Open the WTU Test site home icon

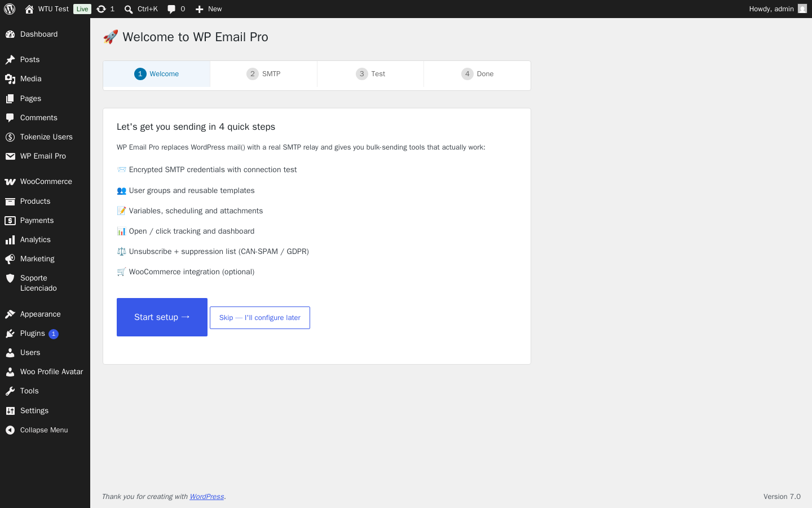click(x=29, y=9)
